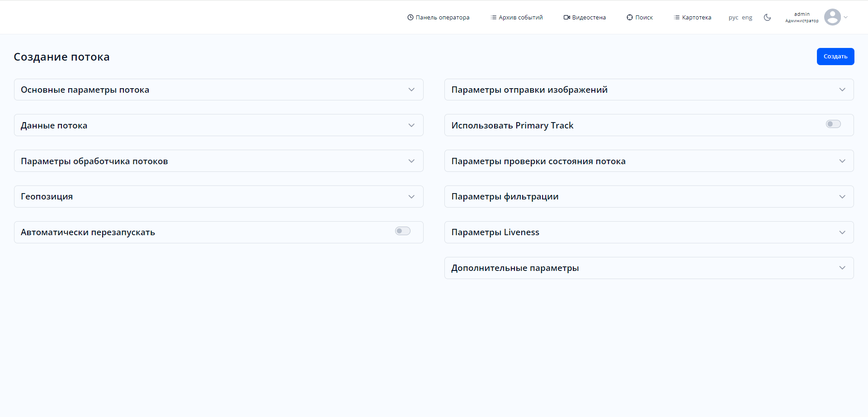Open the Архив событий menu item
Viewport: 868px width, 417px height.
520,18
